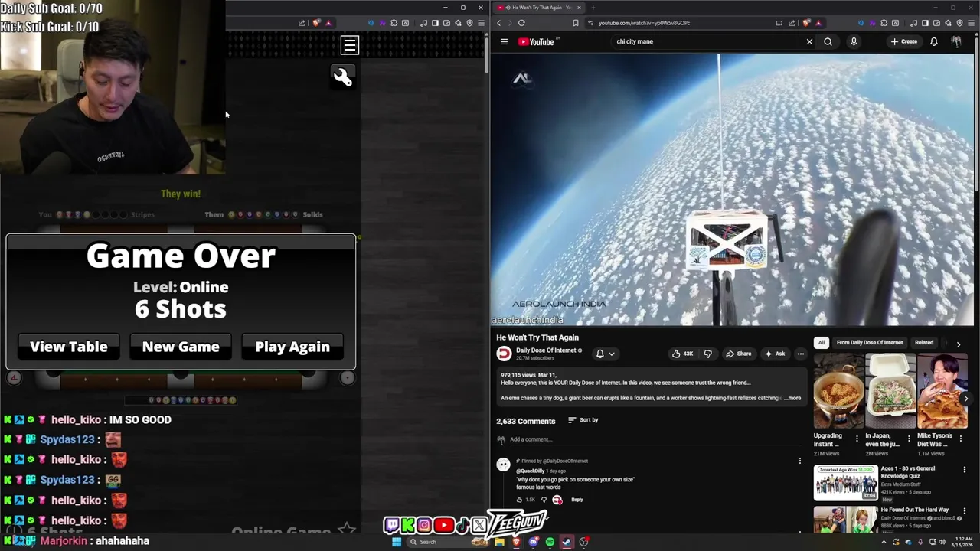The image size is (980, 551).
Task: Open YouTube sidebar guide menu
Action: (x=504, y=41)
